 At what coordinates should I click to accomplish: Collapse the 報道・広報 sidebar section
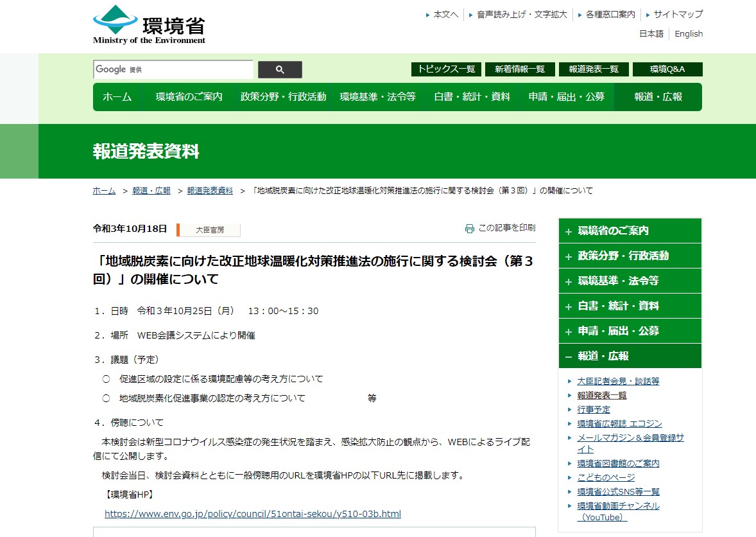(x=630, y=356)
